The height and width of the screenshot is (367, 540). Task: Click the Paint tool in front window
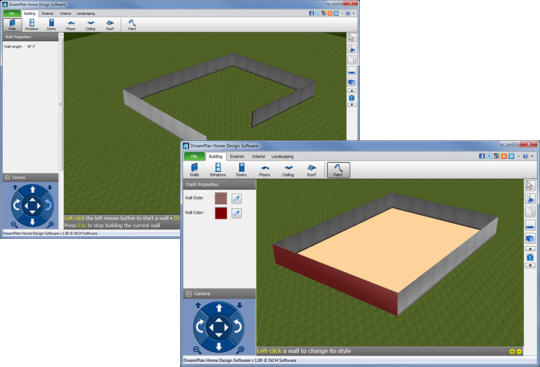338,170
